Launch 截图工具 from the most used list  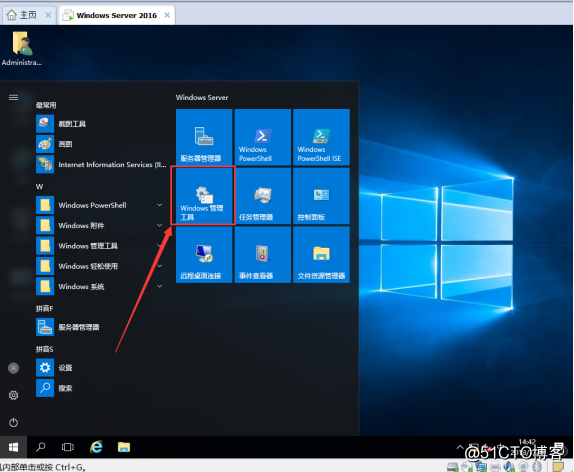pyautogui.click(x=101, y=124)
